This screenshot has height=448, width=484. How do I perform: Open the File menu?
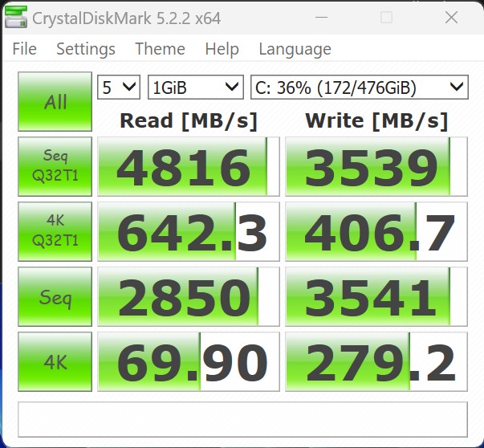pyautogui.click(x=24, y=49)
